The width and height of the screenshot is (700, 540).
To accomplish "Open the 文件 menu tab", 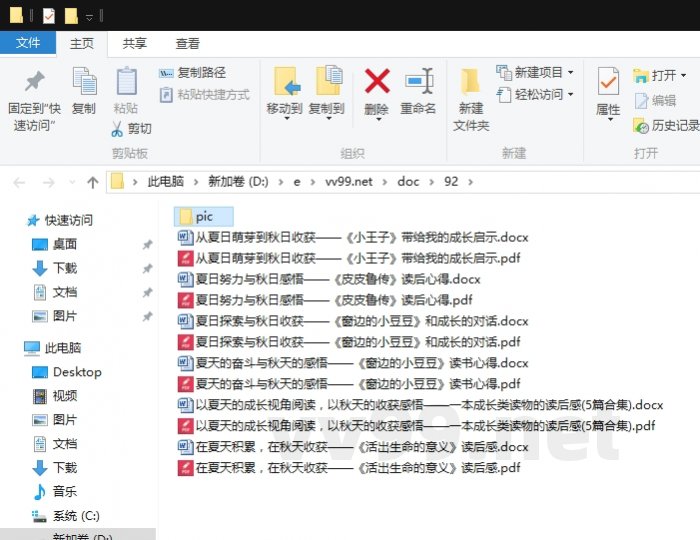I will coord(28,43).
